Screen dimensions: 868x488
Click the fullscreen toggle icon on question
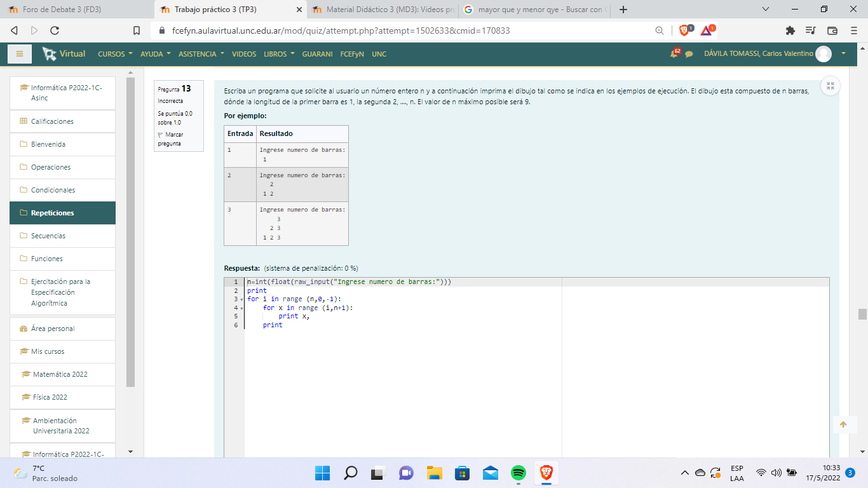tap(830, 86)
